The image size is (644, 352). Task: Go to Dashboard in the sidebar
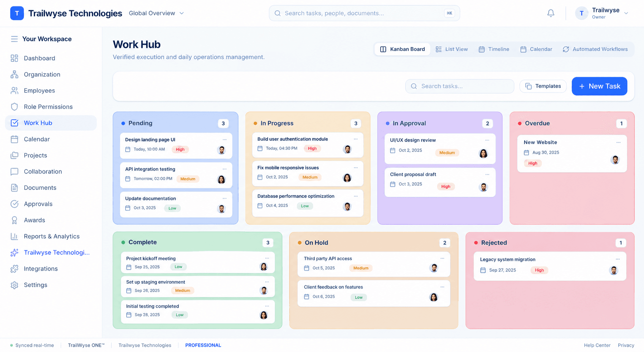51,58
